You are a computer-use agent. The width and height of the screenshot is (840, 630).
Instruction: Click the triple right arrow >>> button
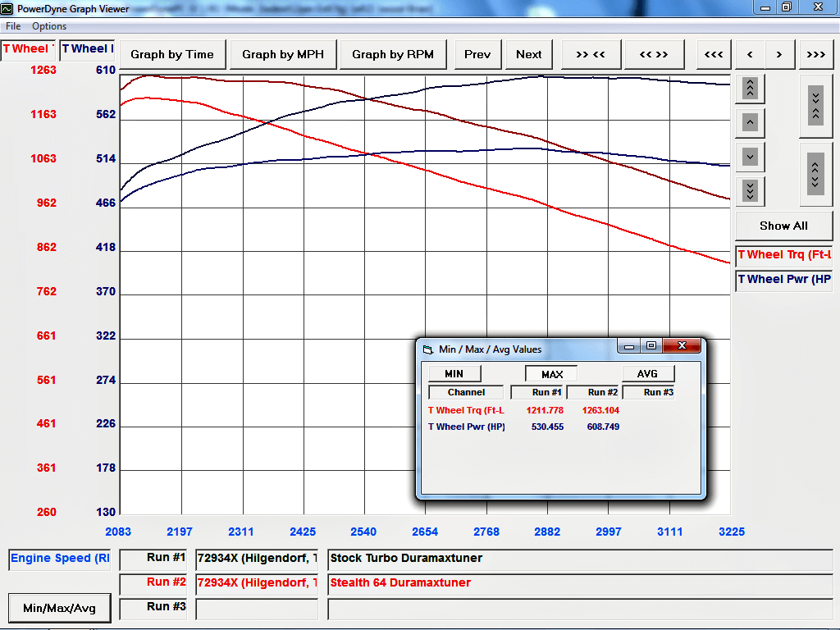(x=816, y=55)
